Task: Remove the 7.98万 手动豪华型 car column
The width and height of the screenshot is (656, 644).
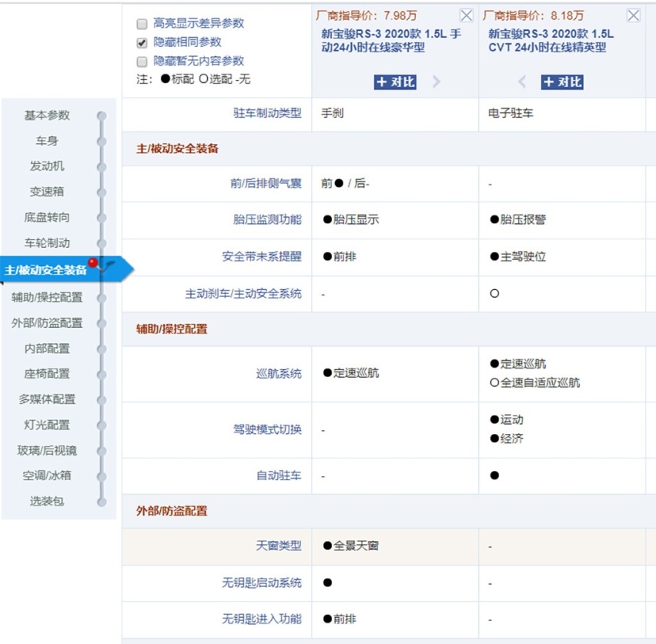Action: (x=466, y=16)
